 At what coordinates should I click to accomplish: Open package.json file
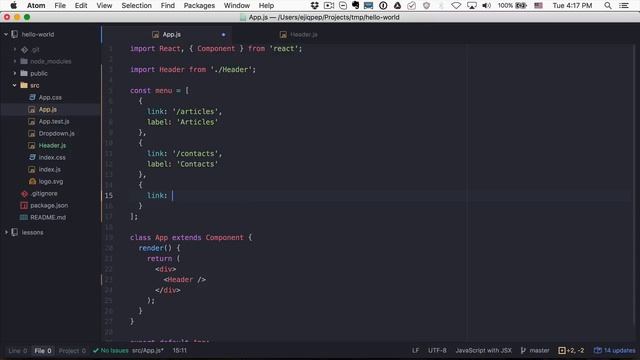(x=49, y=205)
